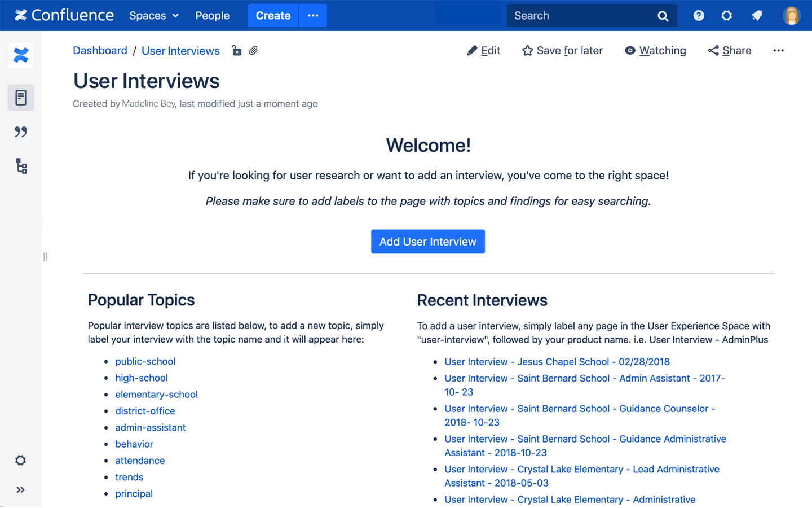The width and height of the screenshot is (812, 508).
Task: Open Jesus Chapel School interview link
Action: point(557,362)
